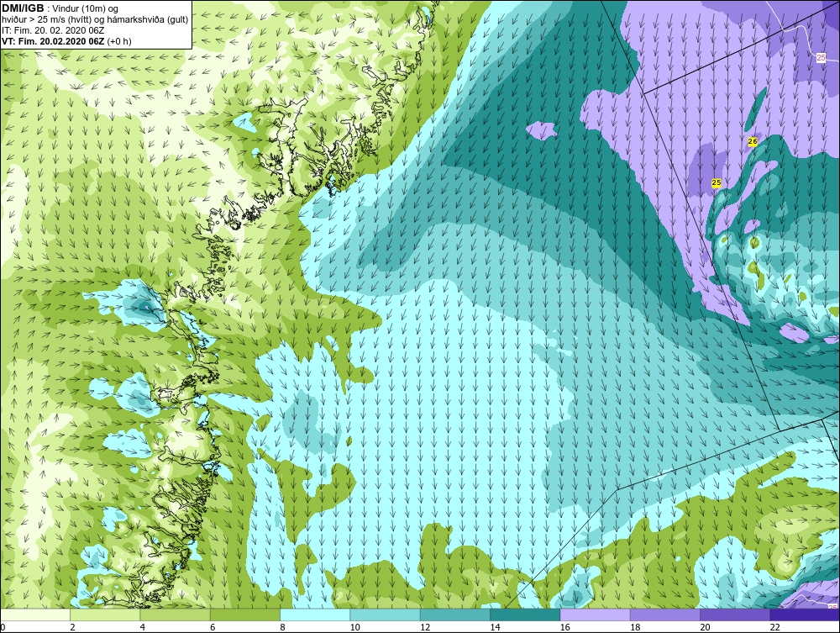Click the legend scale value 12
Screen dimensions: 840x633
(425, 627)
